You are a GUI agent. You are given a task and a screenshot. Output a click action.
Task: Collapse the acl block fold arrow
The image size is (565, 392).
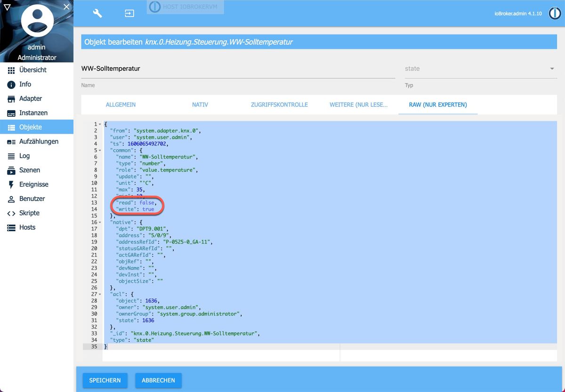point(101,294)
